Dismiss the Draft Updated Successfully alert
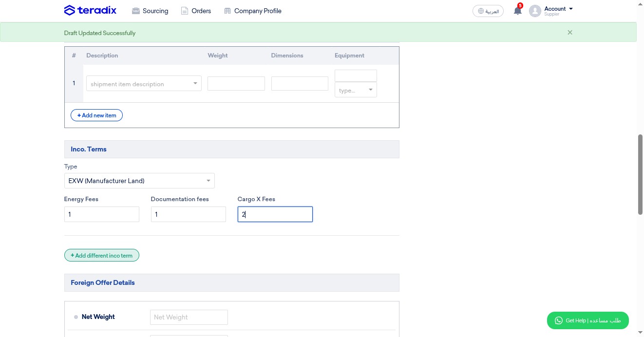The height and width of the screenshot is (337, 644). pos(570,33)
